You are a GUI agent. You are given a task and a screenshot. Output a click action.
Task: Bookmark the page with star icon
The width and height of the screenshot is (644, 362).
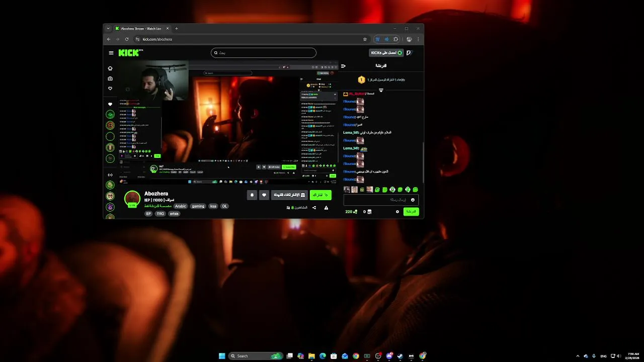coord(365,39)
